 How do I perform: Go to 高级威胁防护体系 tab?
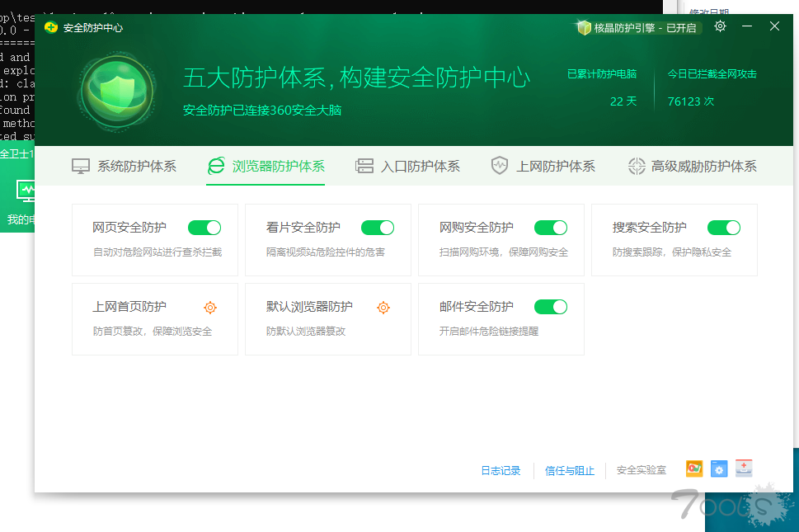(x=692, y=166)
